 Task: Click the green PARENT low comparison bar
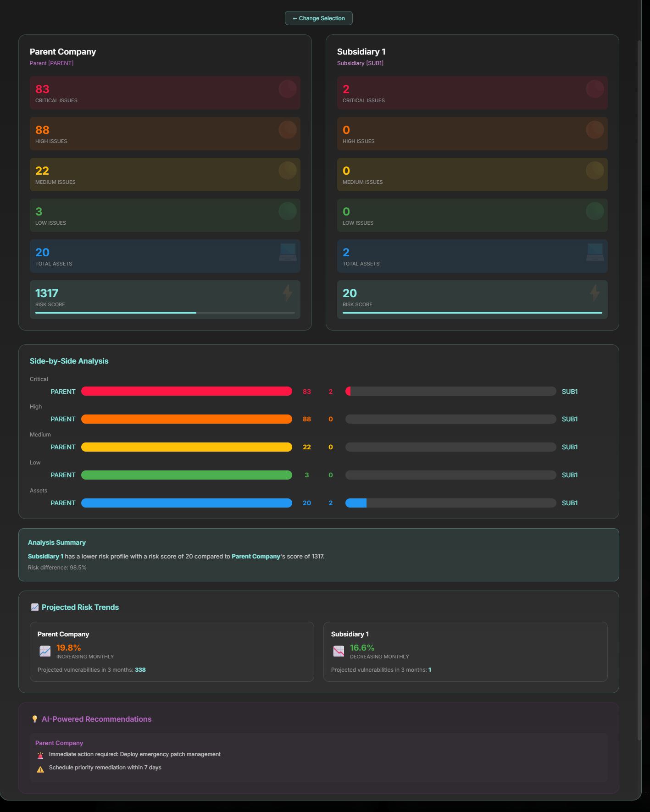(x=187, y=475)
